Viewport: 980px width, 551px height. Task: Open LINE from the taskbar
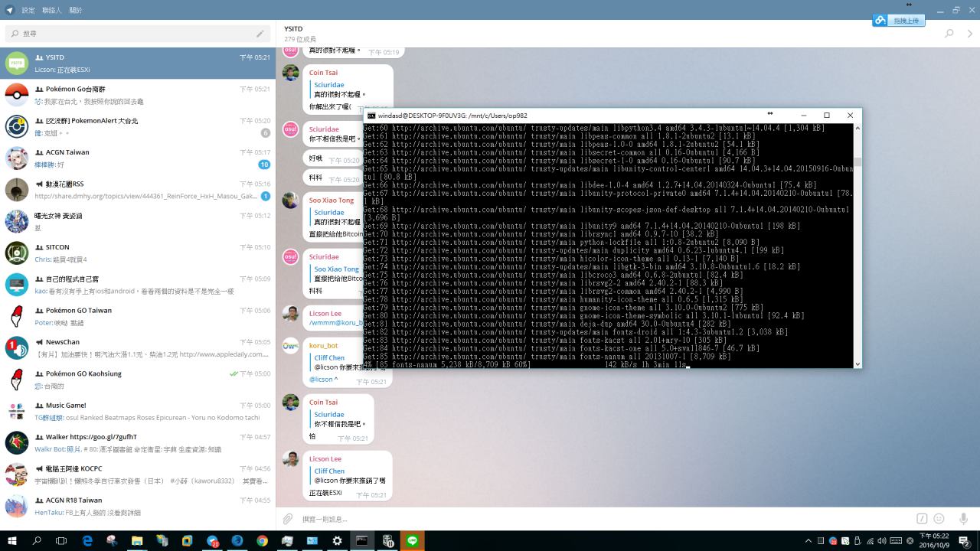click(412, 540)
